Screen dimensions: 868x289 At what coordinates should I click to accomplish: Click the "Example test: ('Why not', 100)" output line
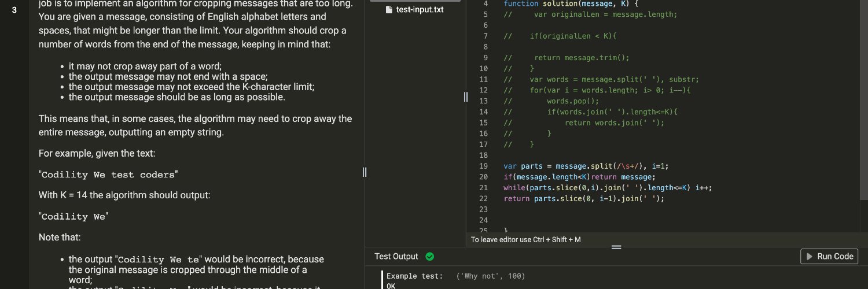(x=455, y=276)
